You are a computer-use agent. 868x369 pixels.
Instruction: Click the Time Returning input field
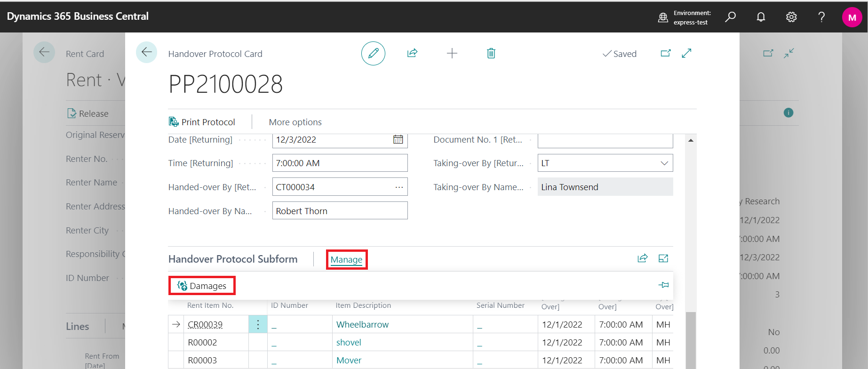click(339, 163)
